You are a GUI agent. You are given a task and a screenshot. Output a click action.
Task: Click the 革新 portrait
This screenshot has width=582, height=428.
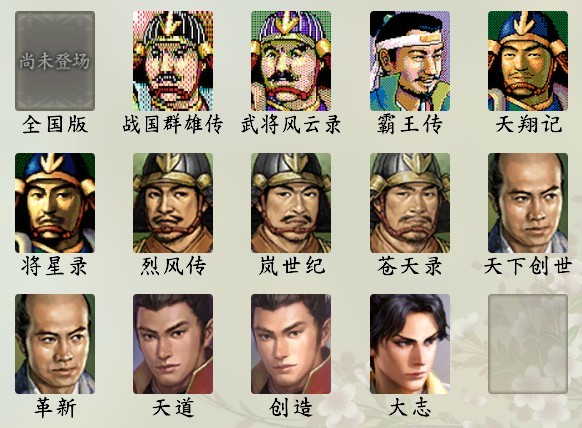coord(55,344)
